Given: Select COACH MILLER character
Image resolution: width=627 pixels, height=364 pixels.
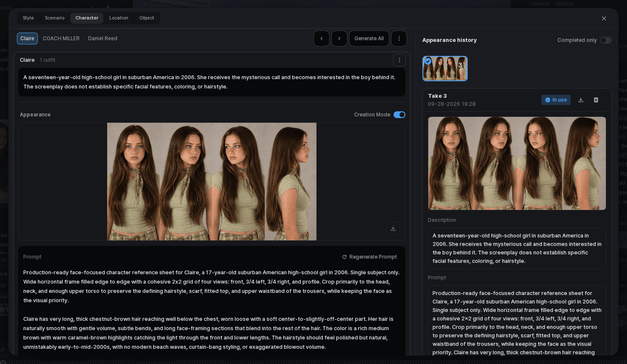Looking at the screenshot, I should [x=61, y=39].
